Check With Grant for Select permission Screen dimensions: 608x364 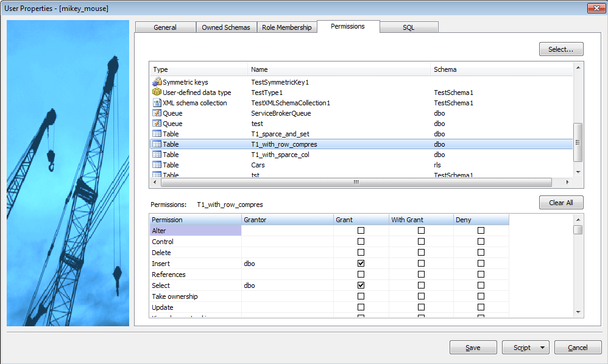421,285
